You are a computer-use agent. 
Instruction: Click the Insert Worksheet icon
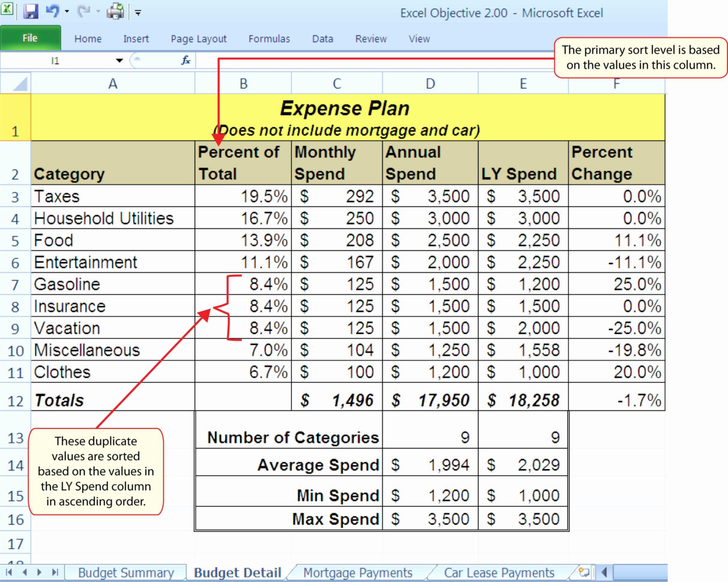click(x=583, y=572)
